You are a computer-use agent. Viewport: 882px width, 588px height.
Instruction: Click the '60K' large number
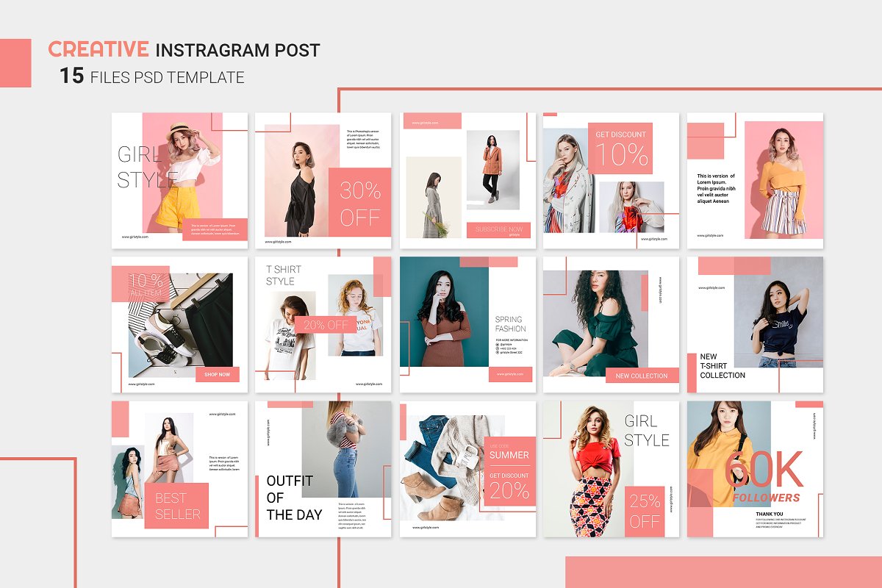pos(764,470)
